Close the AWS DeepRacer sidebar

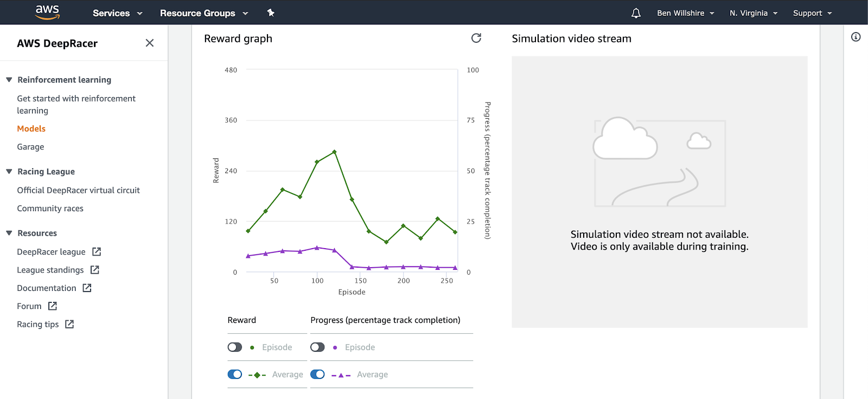(x=150, y=43)
